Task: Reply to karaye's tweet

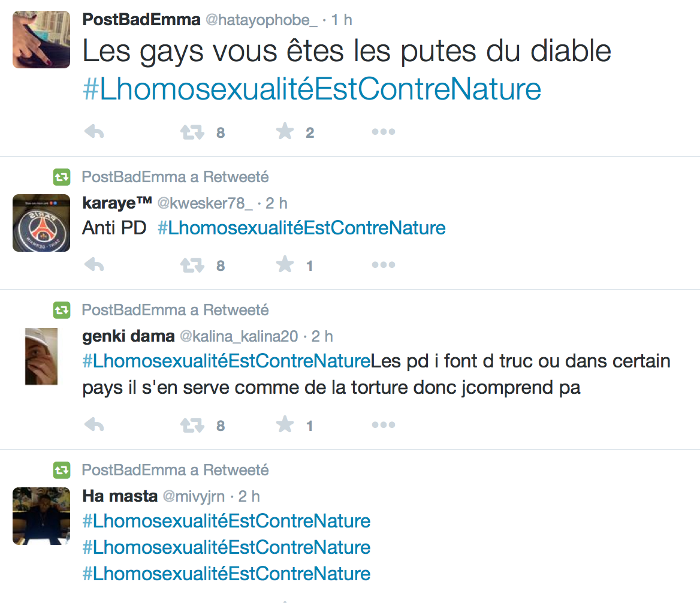Action: (x=94, y=265)
